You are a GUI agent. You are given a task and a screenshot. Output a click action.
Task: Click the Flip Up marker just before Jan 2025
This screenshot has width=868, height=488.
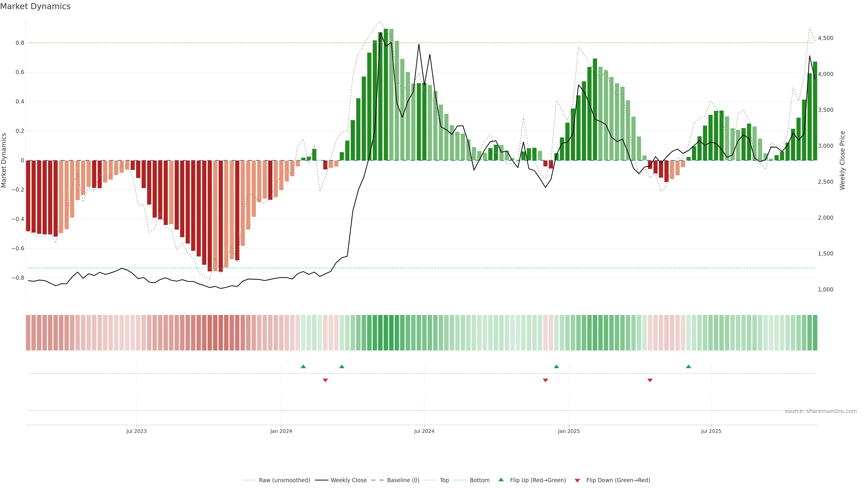click(556, 366)
